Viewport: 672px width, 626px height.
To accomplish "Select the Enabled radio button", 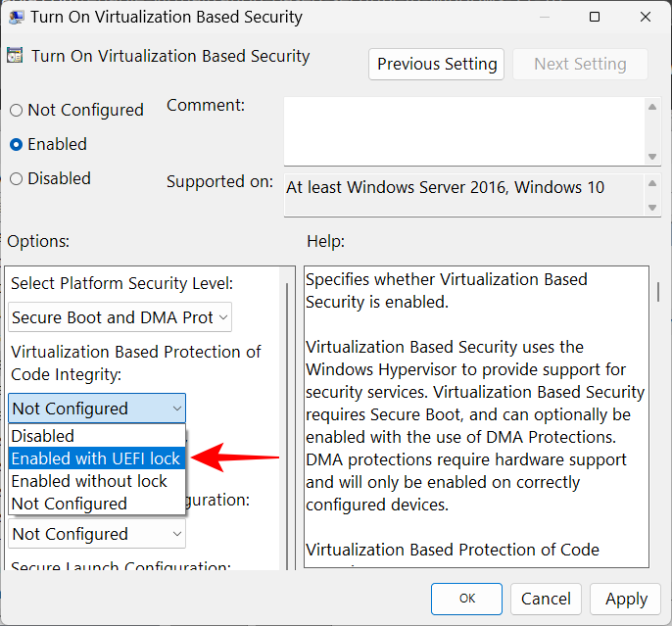I will (x=16, y=145).
